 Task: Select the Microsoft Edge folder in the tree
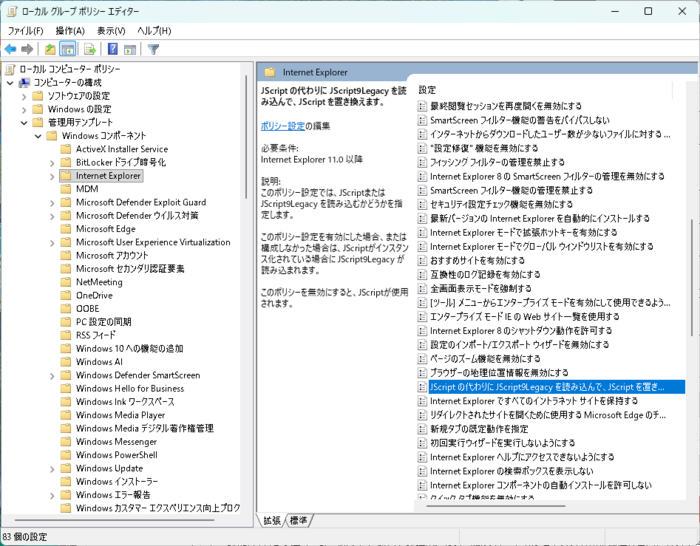click(107, 229)
